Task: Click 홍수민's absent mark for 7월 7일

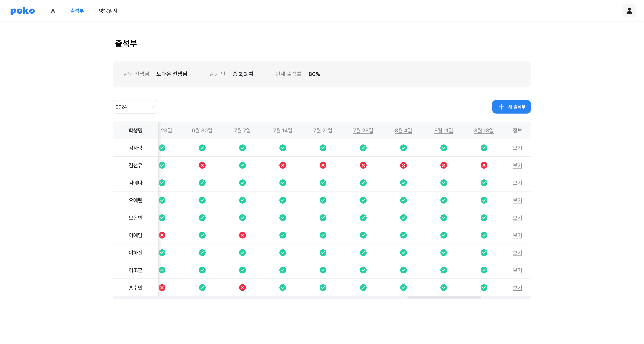Action: pos(242,287)
